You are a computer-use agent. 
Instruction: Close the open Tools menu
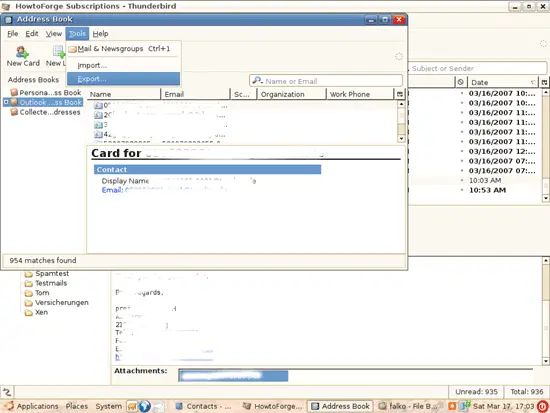(x=77, y=34)
